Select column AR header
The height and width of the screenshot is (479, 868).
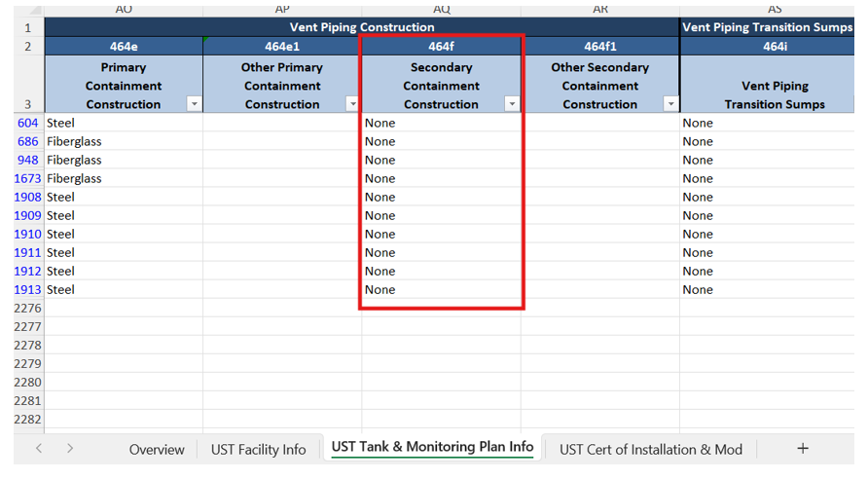[600, 10]
